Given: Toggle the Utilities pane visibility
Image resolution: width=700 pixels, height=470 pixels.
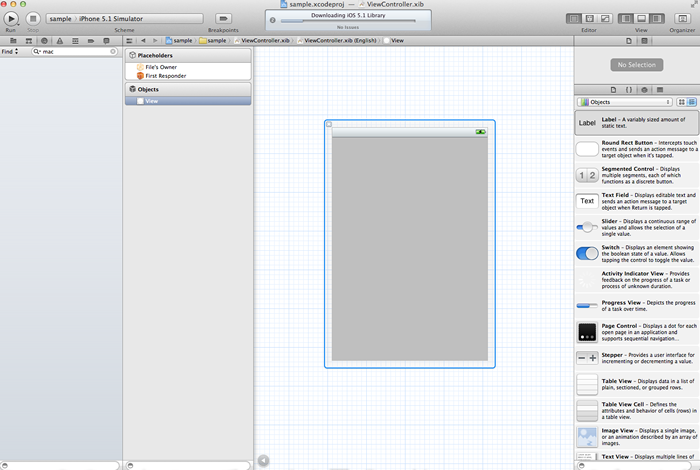Looking at the screenshot, I should point(657,18).
